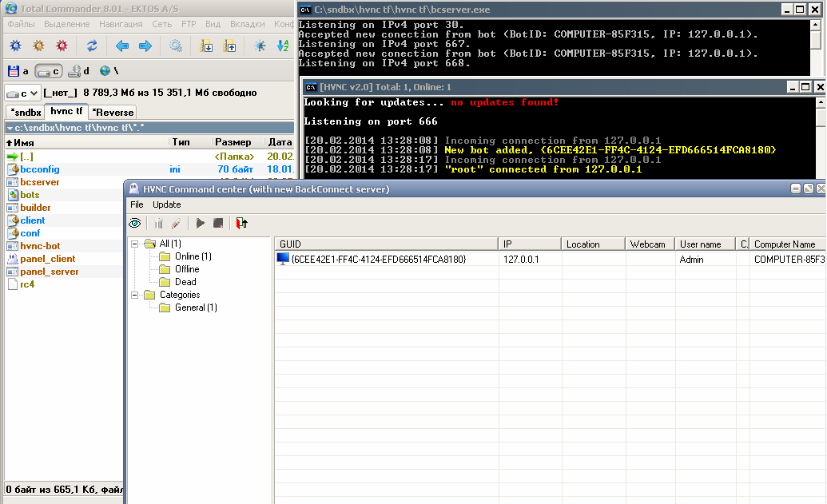Sort bots by GUID column header
The width and height of the screenshot is (827, 504).
click(387, 244)
